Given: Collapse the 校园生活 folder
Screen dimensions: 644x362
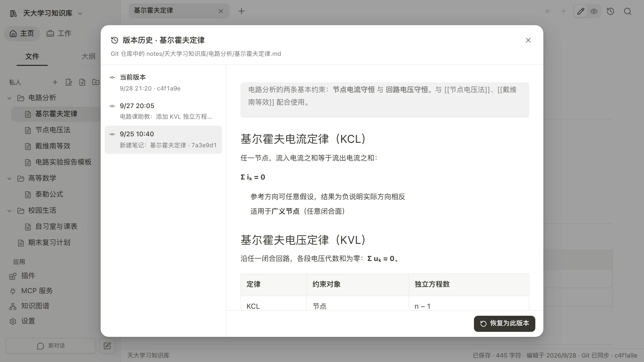Looking at the screenshot, I should pyautogui.click(x=10, y=211).
